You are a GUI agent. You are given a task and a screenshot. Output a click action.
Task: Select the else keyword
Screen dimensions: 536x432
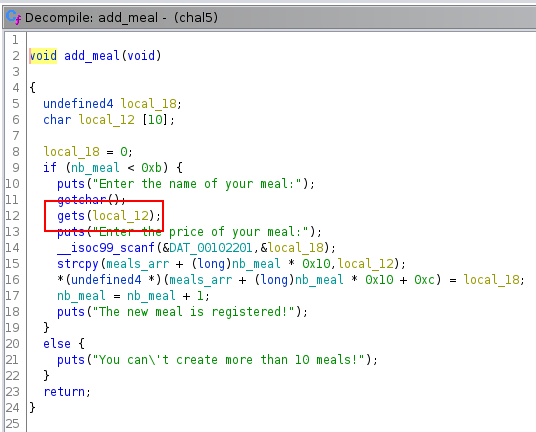(x=57, y=344)
